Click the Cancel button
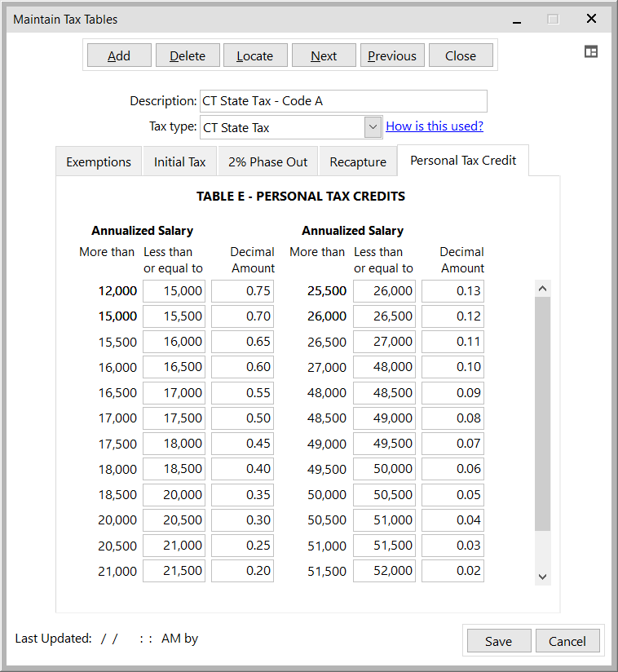The height and width of the screenshot is (672, 618). coord(567,641)
